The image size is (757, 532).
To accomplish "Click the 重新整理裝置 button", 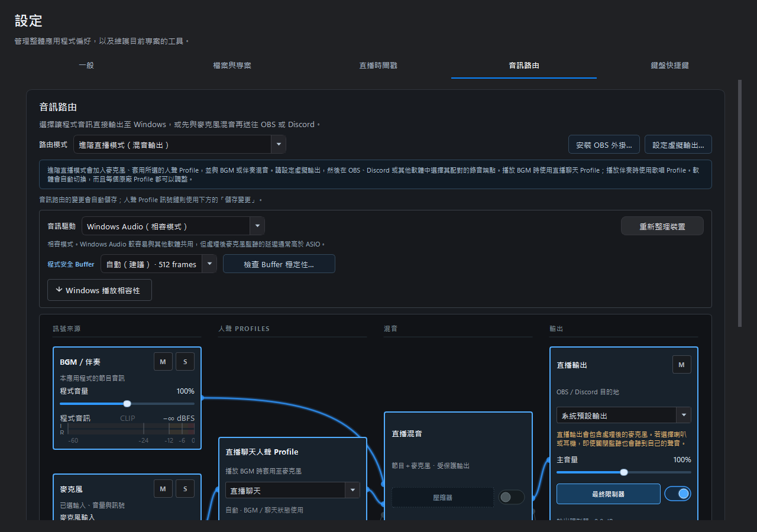I will 662,226.
